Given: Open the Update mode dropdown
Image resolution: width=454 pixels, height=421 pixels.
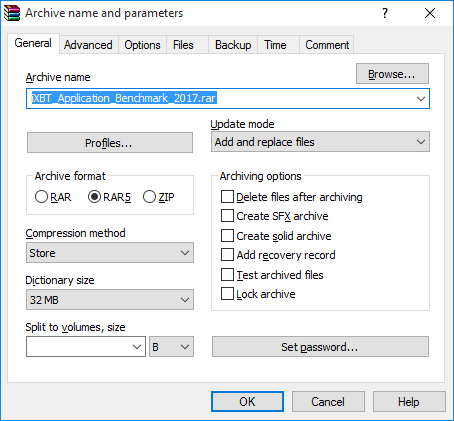Looking at the screenshot, I should pos(320,142).
